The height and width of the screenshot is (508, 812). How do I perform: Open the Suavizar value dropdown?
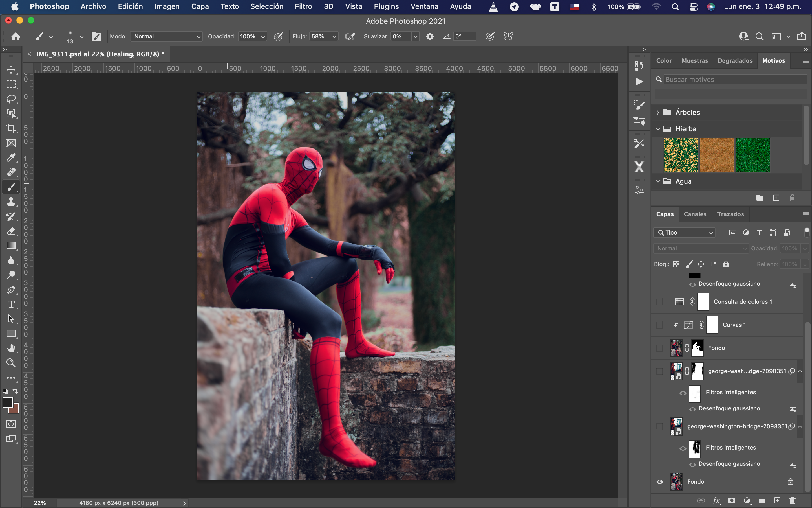[415, 36]
